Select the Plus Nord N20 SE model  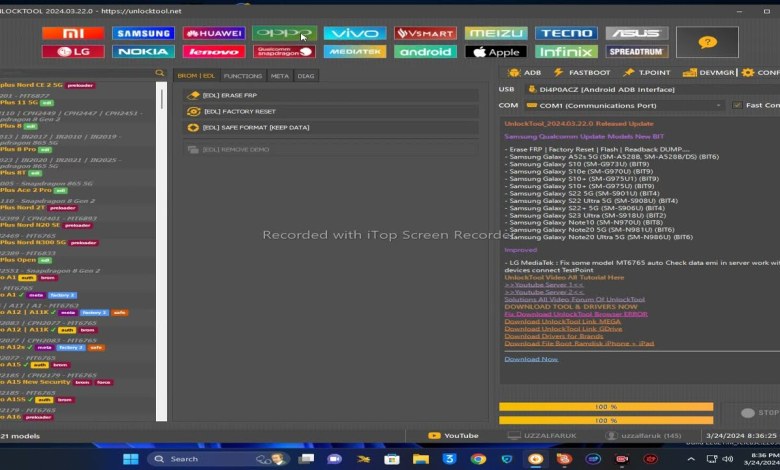click(46, 225)
